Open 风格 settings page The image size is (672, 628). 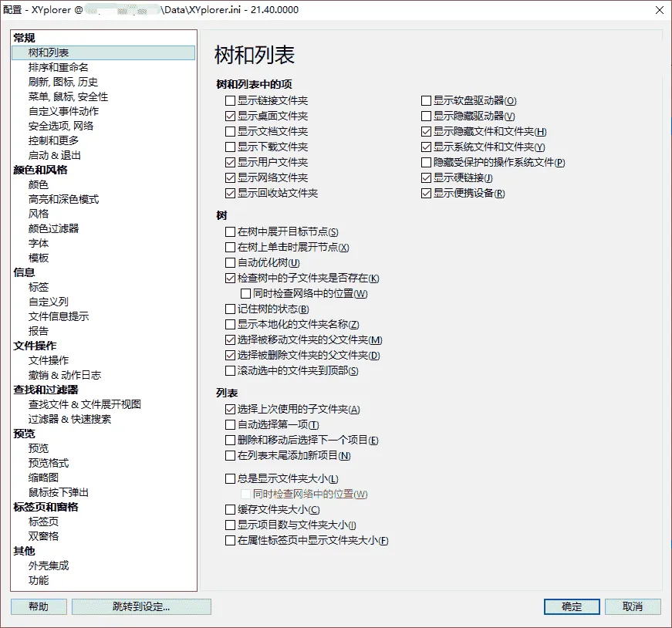coord(39,214)
